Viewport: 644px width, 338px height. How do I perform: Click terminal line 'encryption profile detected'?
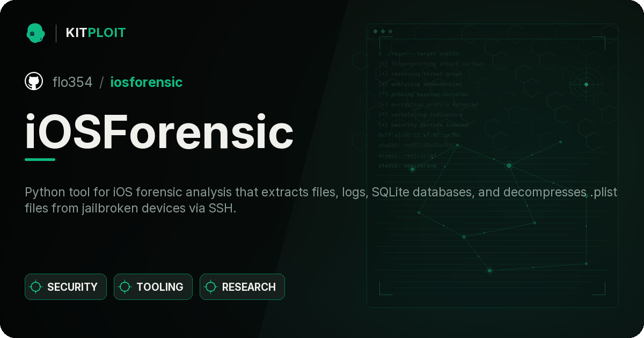pos(428,105)
